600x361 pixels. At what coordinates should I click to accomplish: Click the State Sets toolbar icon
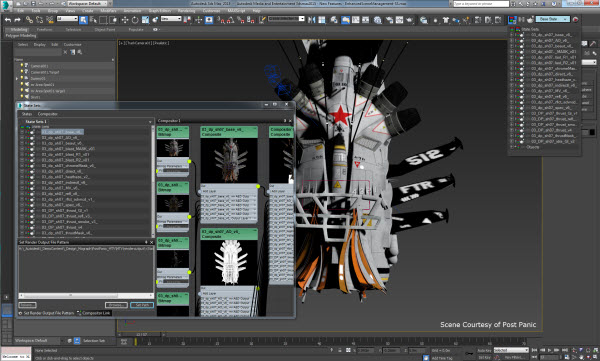(512, 20)
